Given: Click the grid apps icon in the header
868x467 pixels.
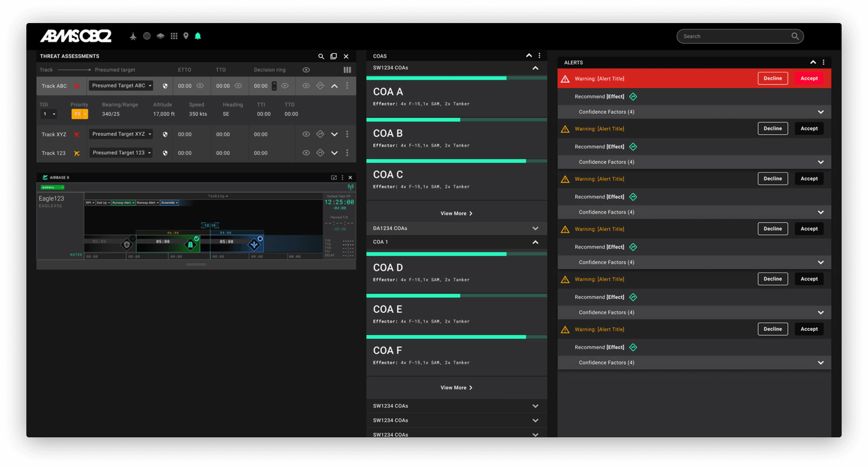Looking at the screenshot, I should 174,36.
